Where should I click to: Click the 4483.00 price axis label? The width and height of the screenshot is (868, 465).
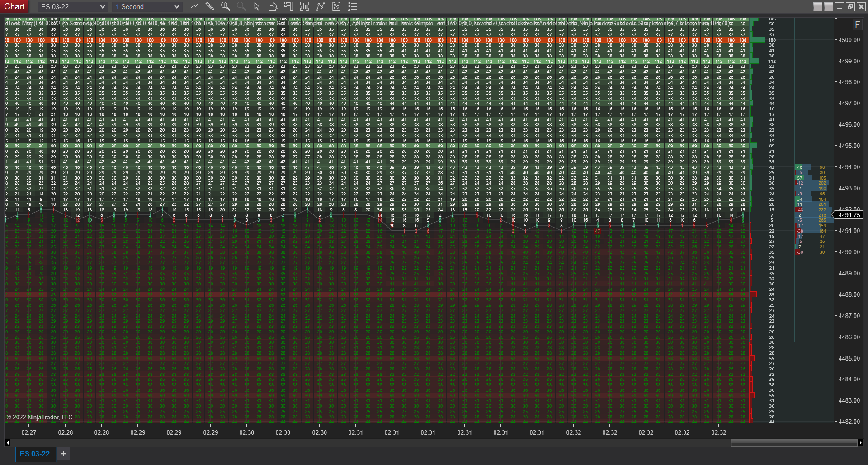tap(849, 400)
